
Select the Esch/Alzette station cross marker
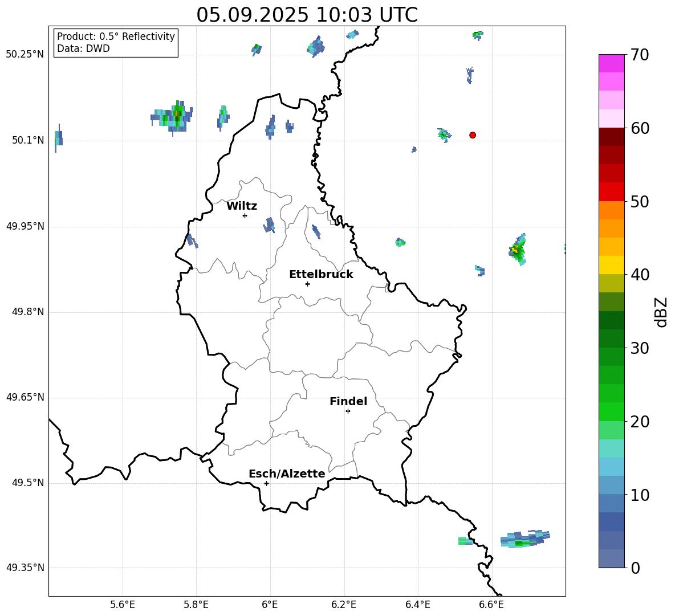[266, 483]
